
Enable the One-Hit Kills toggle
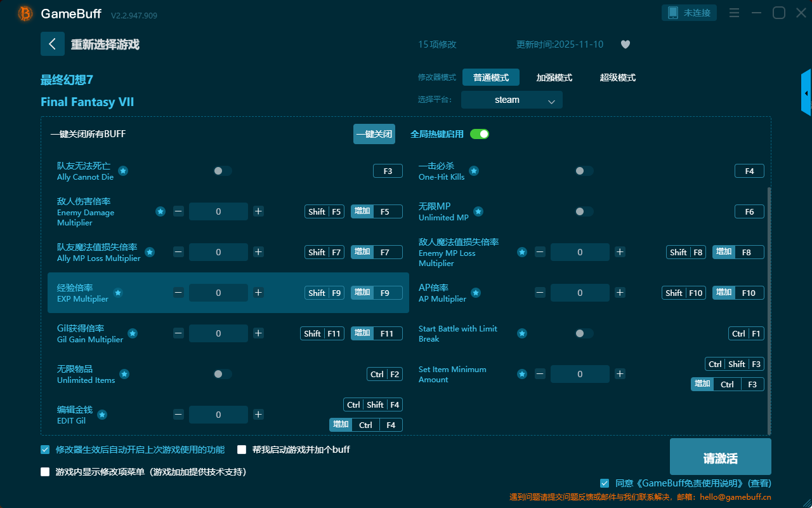pyautogui.click(x=584, y=171)
